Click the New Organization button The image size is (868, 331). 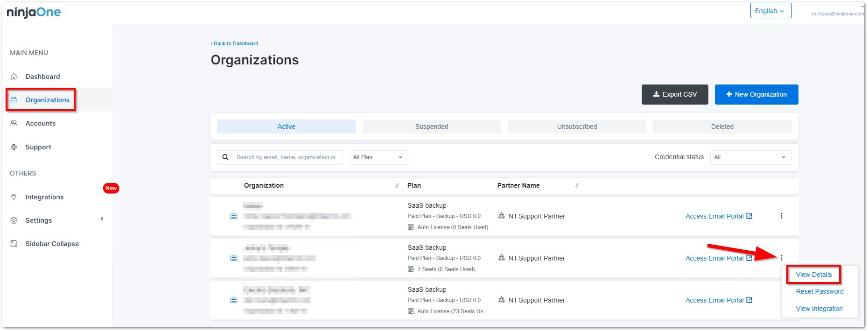pyautogui.click(x=756, y=94)
